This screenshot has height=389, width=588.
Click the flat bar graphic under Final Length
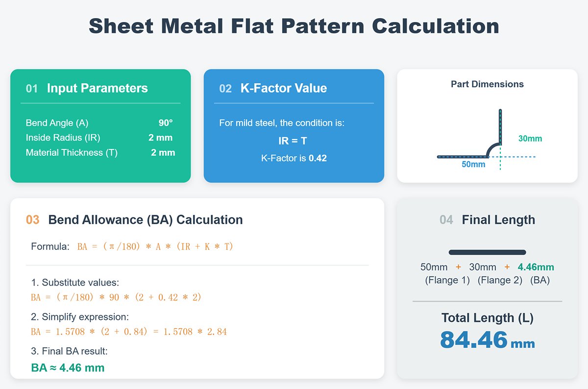coord(487,252)
